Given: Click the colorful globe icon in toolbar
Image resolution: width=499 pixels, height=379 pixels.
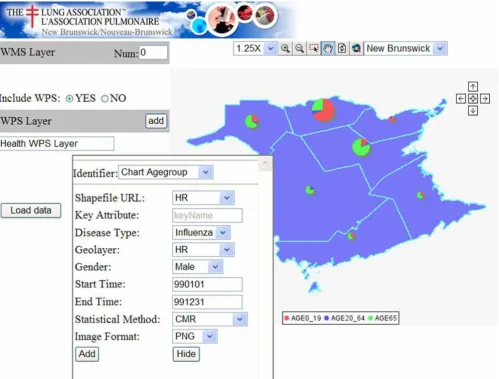Looking at the screenshot, I should click(x=356, y=49).
